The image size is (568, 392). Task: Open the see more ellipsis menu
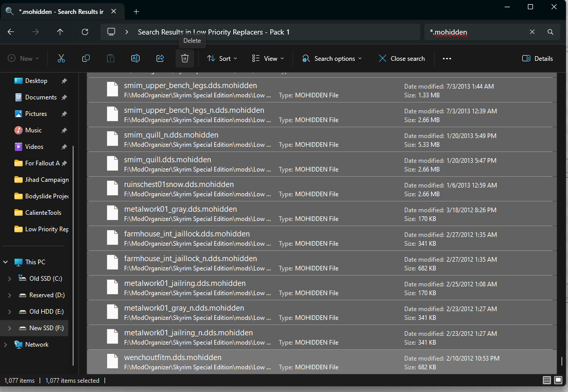pos(447,58)
